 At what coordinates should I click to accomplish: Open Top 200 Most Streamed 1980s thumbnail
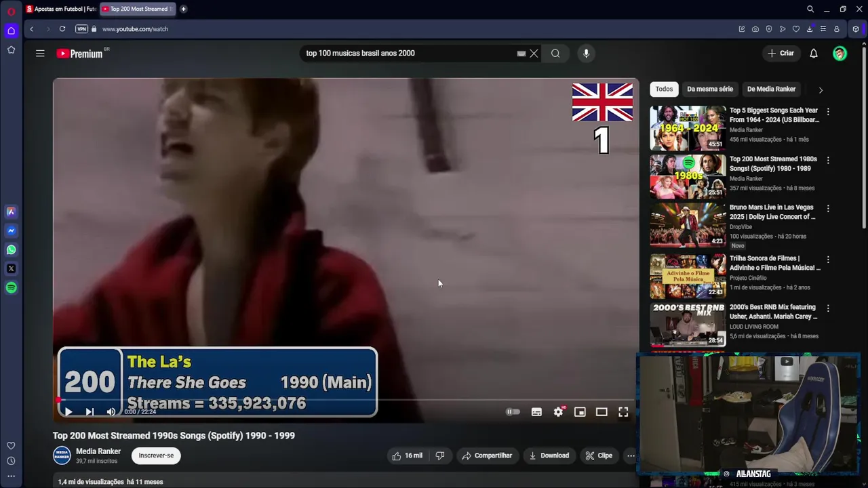[x=688, y=176]
